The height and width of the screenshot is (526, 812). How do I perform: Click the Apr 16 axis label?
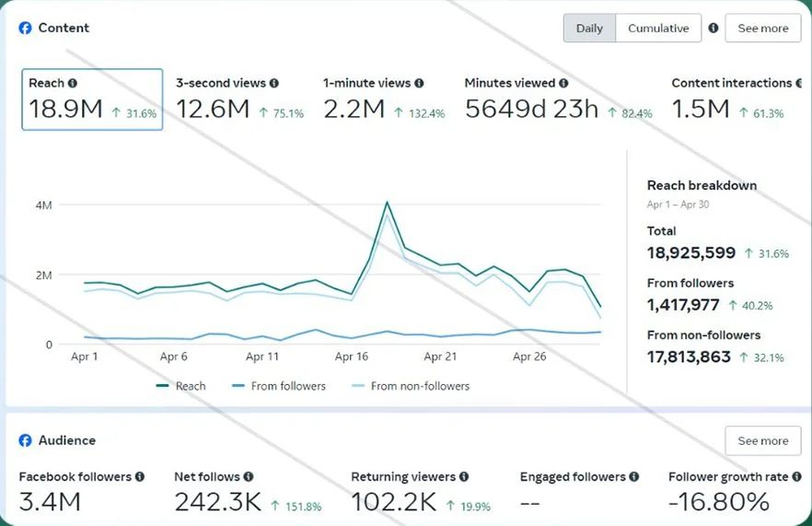(352, 357)
